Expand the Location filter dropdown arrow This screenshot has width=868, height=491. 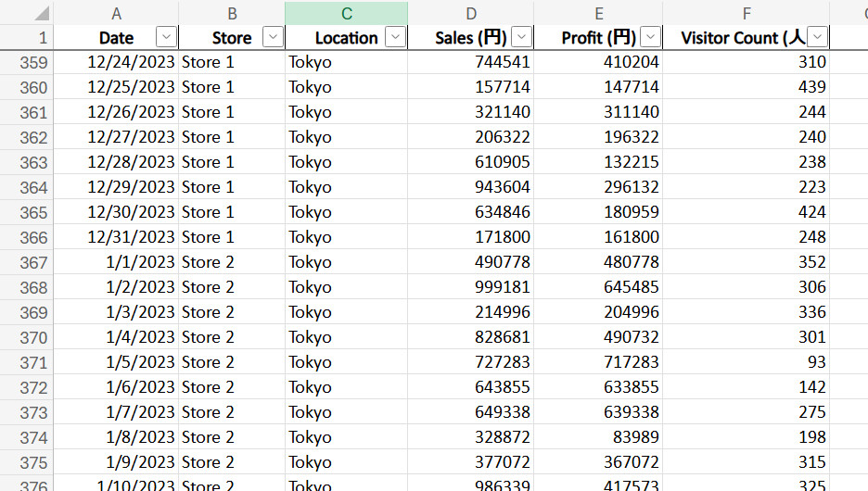[395, 37]
